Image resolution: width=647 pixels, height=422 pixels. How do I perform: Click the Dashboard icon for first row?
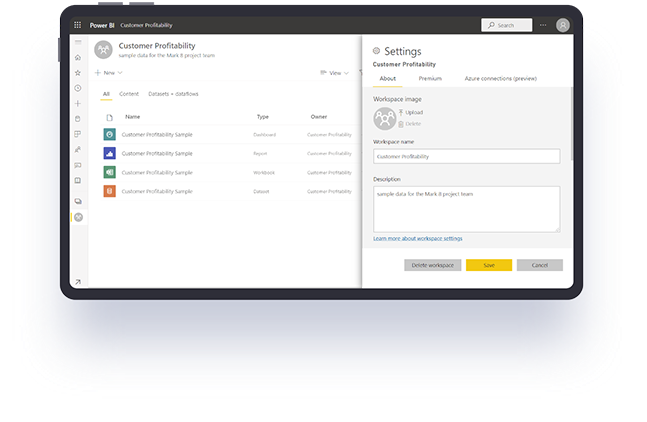(x=109, y=134)
